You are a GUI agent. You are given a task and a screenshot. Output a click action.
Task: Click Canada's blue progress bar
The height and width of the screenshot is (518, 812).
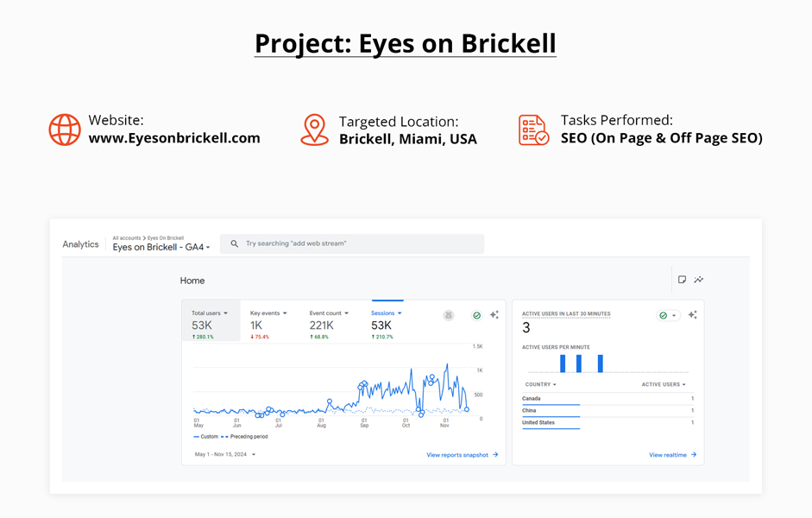click(x=552, y=407)
